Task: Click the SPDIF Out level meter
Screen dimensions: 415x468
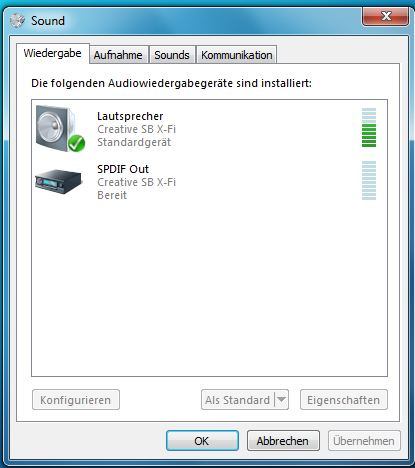Action: click(x=369, y=180)
